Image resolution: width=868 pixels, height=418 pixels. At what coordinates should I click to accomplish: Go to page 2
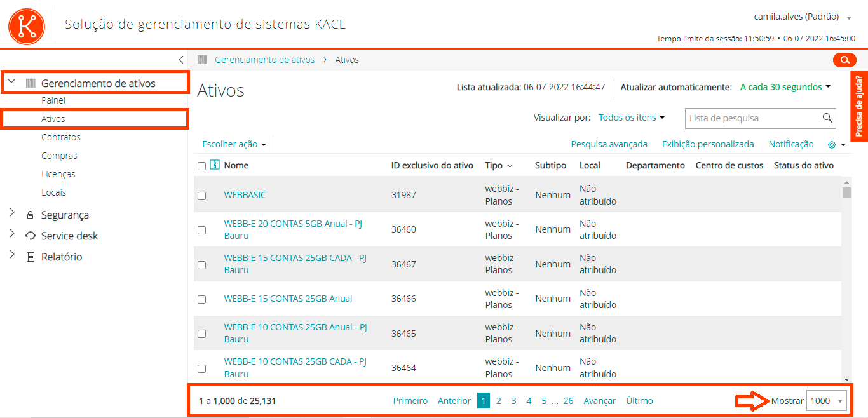click(499, 401)
